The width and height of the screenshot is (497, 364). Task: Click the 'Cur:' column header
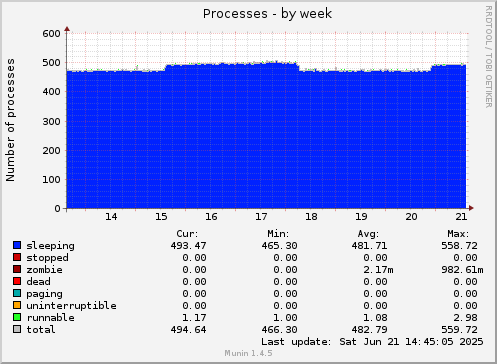[187, 234]
